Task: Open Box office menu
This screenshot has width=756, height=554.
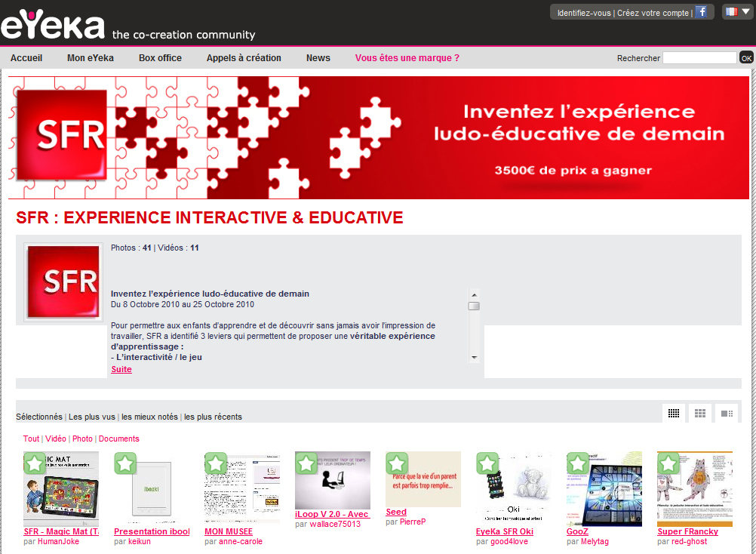Action: [160, 58]
